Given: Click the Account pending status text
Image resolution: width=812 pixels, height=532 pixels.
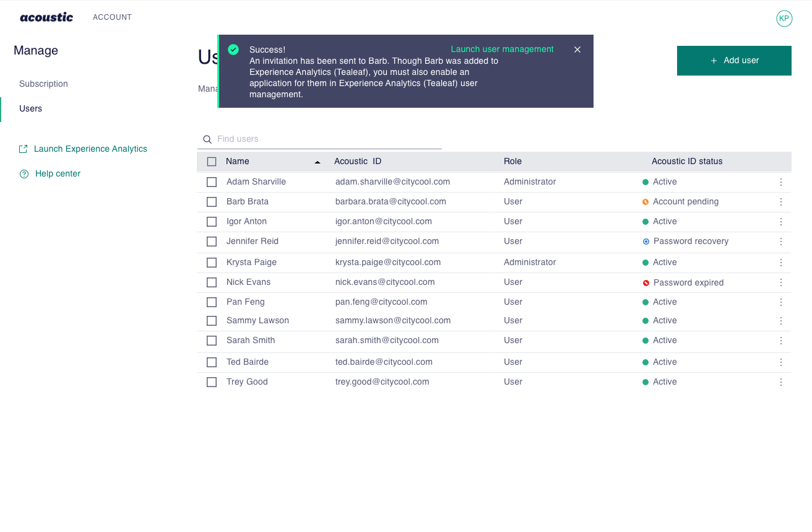Looking at the screenshot, I should pyautogui.click(x=686, y=201).
